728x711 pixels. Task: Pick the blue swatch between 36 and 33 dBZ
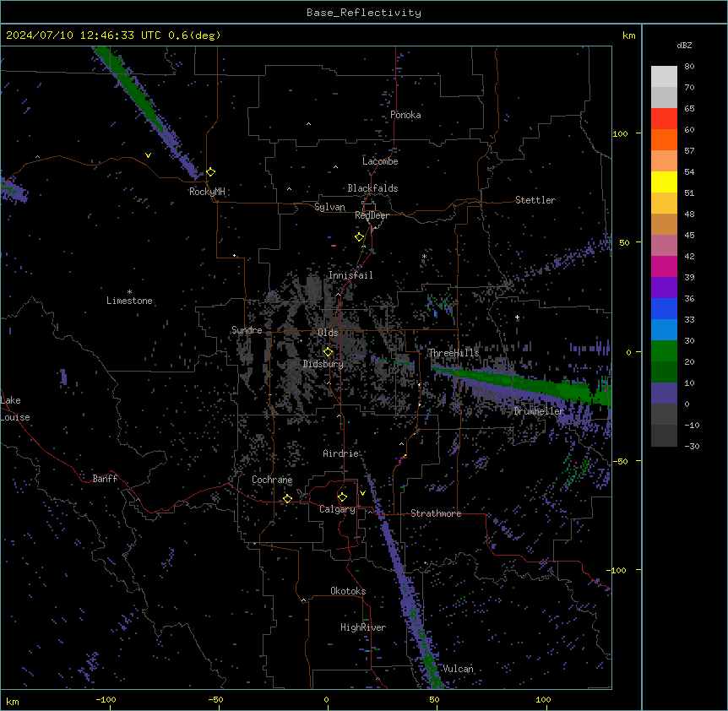point(664,308)
